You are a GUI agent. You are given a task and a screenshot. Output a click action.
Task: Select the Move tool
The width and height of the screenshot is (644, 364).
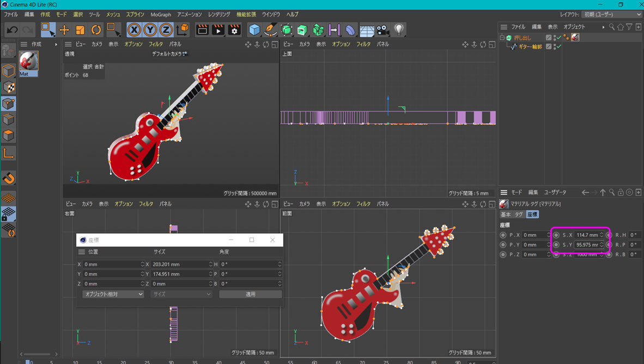pyautogui.click(x=64, y=30)
